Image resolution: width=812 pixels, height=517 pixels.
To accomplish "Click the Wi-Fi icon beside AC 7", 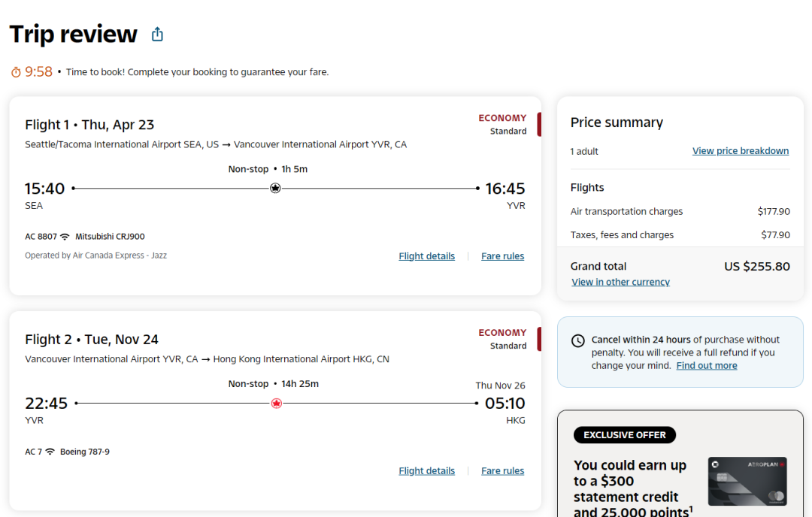I will click(x=50, y=452).
